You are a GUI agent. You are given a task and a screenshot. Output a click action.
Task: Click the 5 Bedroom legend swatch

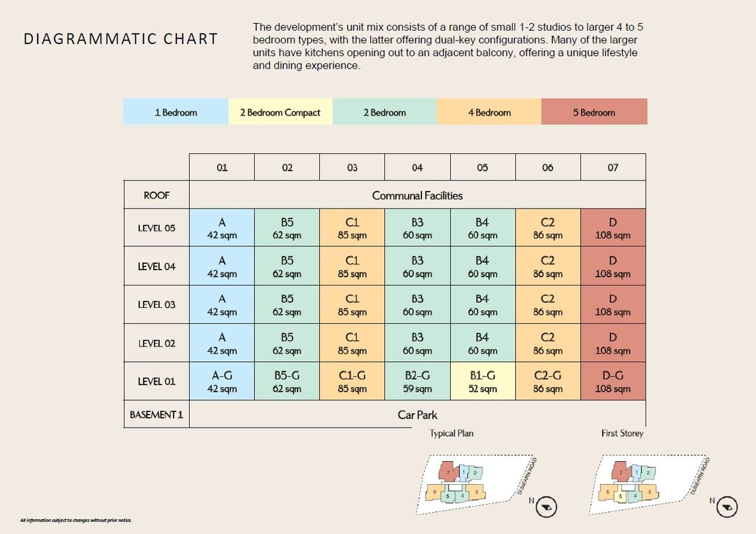[x=594, y=112]
